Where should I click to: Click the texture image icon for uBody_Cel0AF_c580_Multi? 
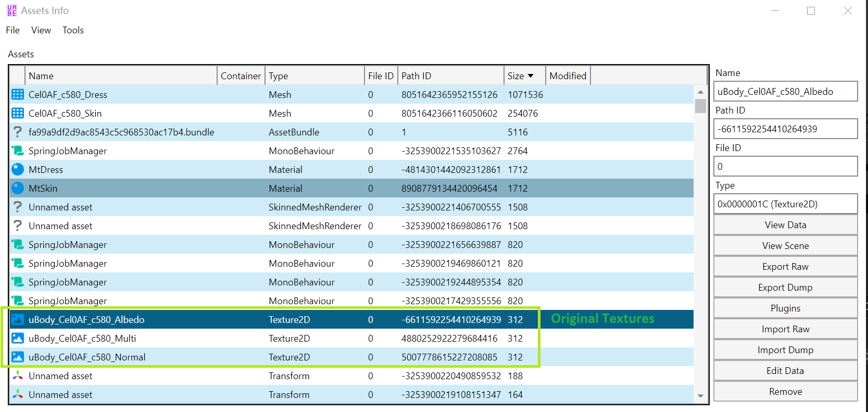pyautogui.click(x=18, y=338)
